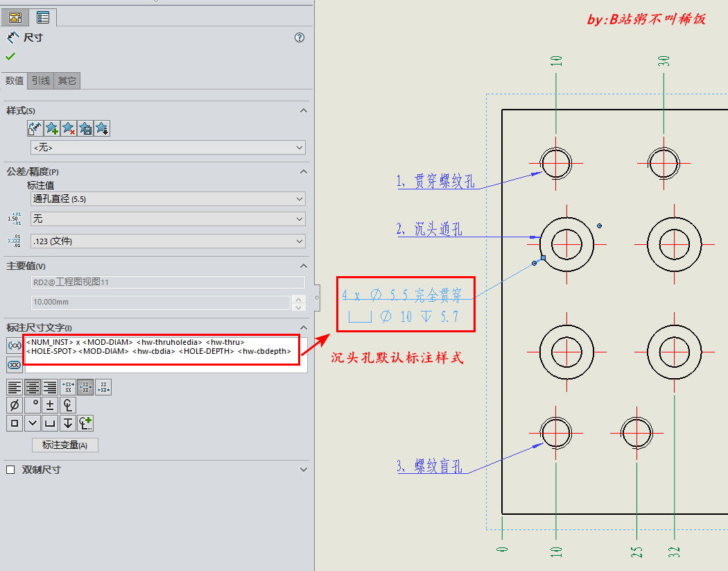The image size is (728, 571).
Task: Collapse the 公差/精度(P) section
Action: (x=304, y=171)
